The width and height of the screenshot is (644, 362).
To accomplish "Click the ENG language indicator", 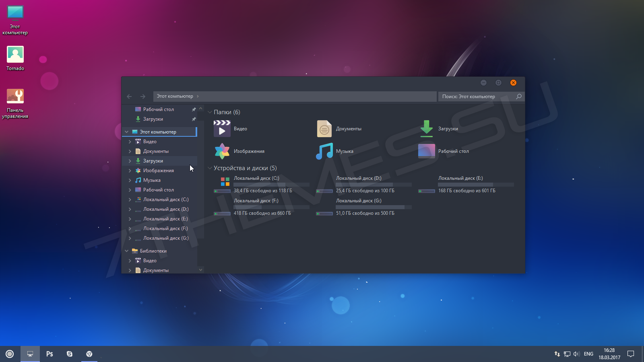I will point(588,354).
